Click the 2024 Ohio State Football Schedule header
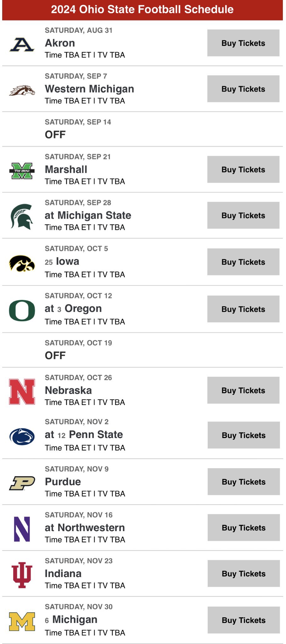Viewport: 286px width, 644px height. 142,9
